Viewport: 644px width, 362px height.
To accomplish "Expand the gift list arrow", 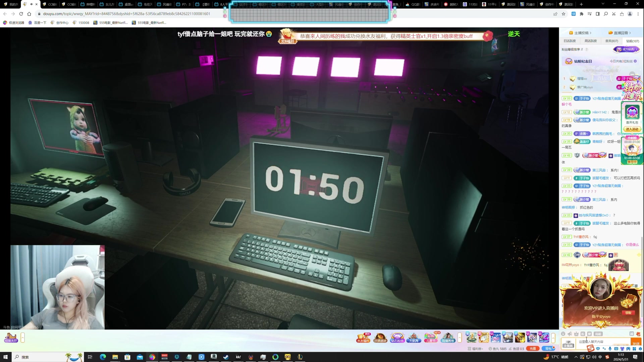I will [553, 338].
